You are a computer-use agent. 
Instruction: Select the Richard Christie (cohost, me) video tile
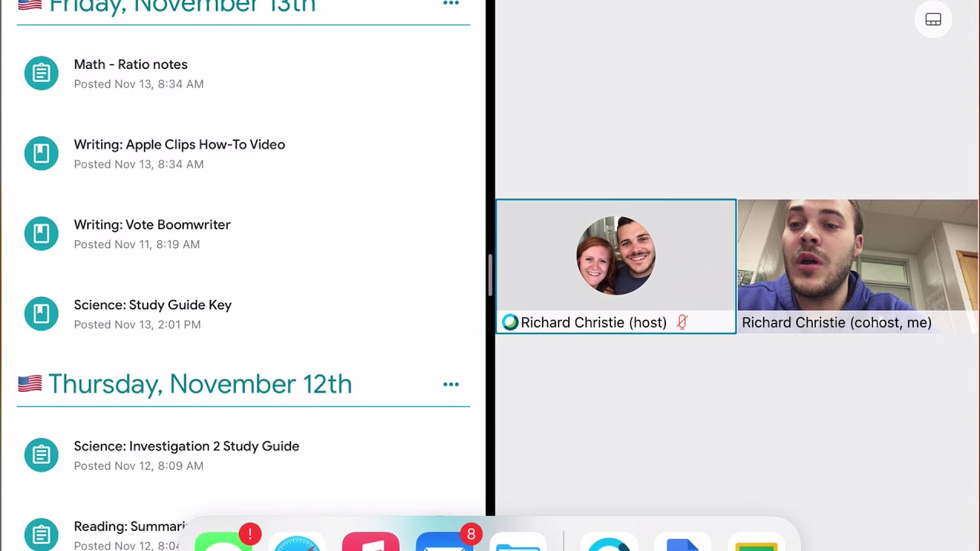tap(858, 266)
